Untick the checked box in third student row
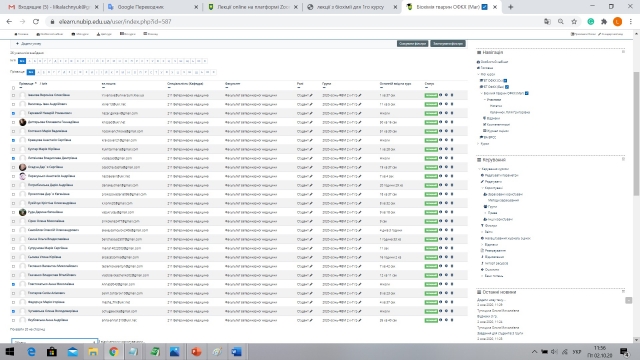 [x=13, y=113]
